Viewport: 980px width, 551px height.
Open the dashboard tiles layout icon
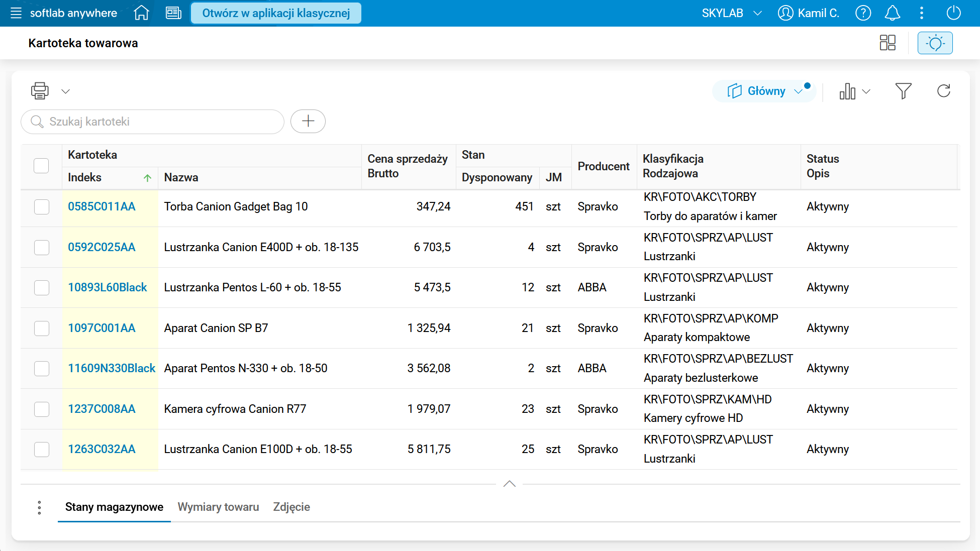(x=888, y=43)
